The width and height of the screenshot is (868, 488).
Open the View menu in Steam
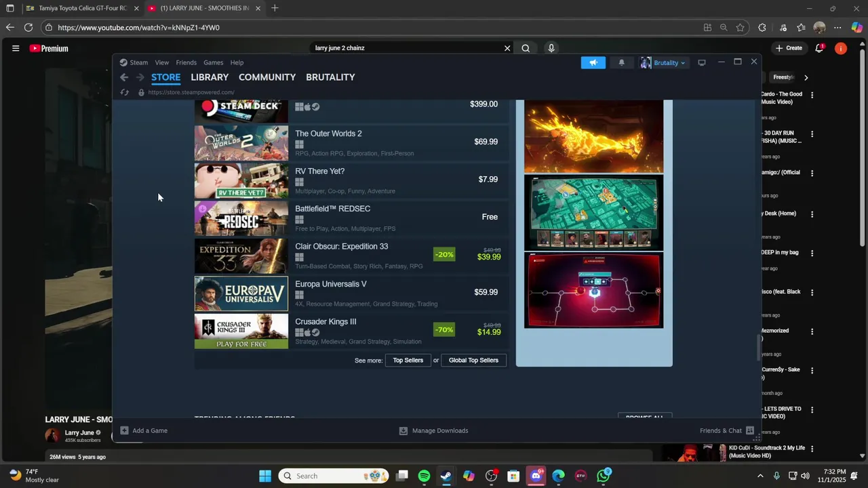pyautogui.click(x=161, y=62)
